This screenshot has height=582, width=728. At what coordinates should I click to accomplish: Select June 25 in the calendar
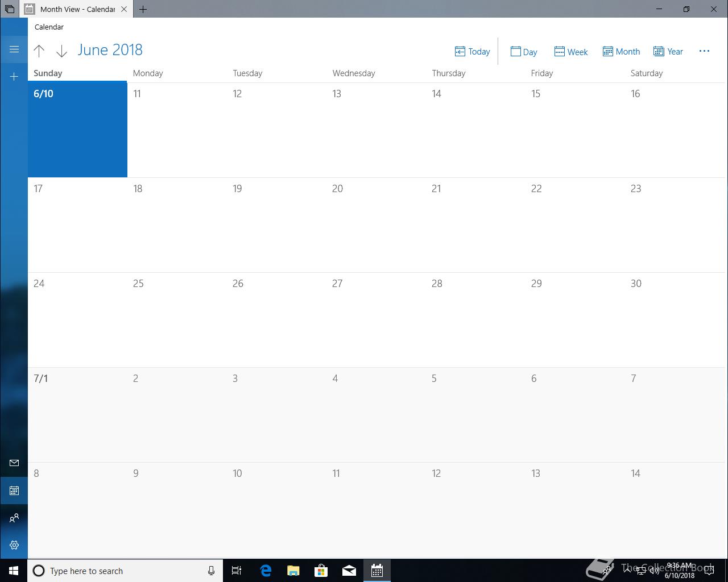point(177,320)
